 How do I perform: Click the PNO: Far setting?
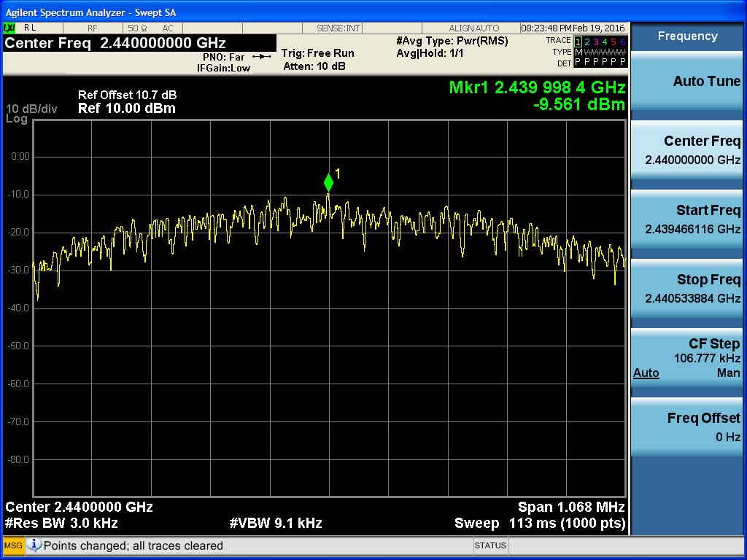click(x=223, y=57)
